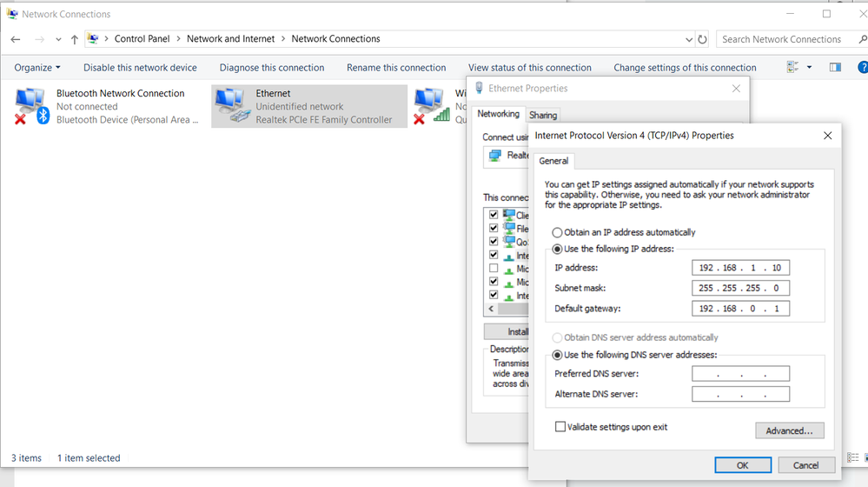Click the Advanced... button
The height and width of the screenshot is (487, 868).
[x=789, y=430]
